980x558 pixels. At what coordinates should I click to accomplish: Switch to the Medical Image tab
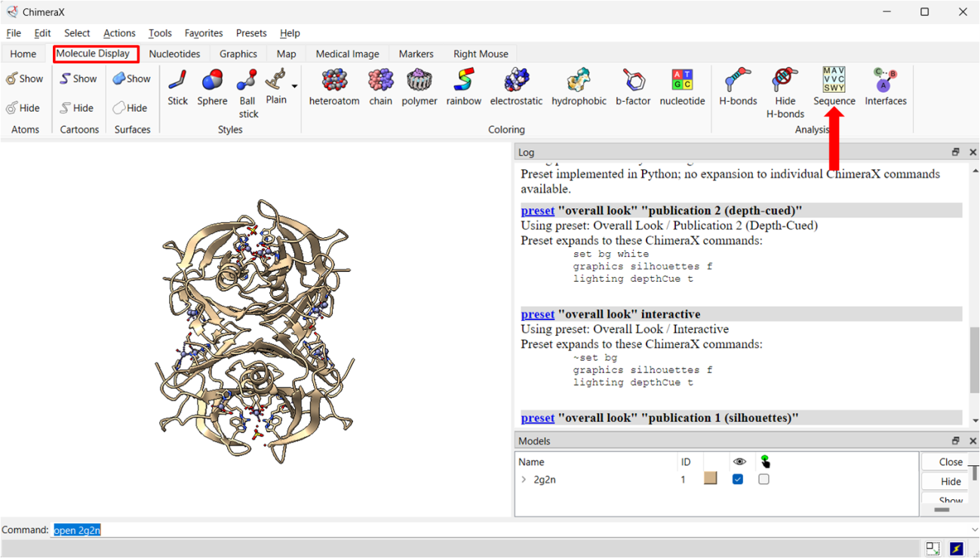347,54
